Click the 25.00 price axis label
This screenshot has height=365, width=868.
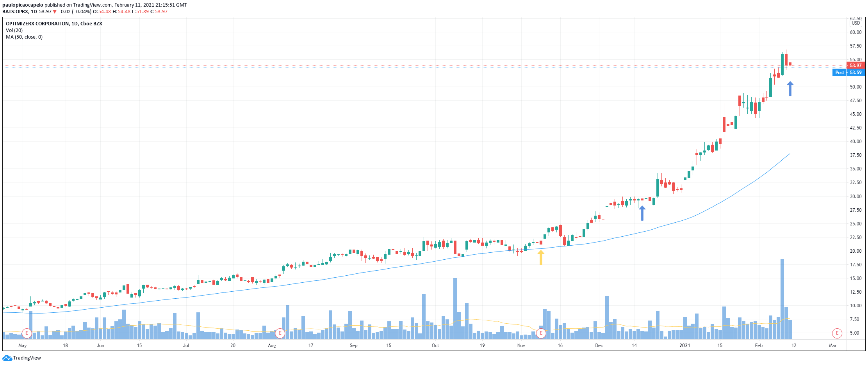tap(856, 224)
